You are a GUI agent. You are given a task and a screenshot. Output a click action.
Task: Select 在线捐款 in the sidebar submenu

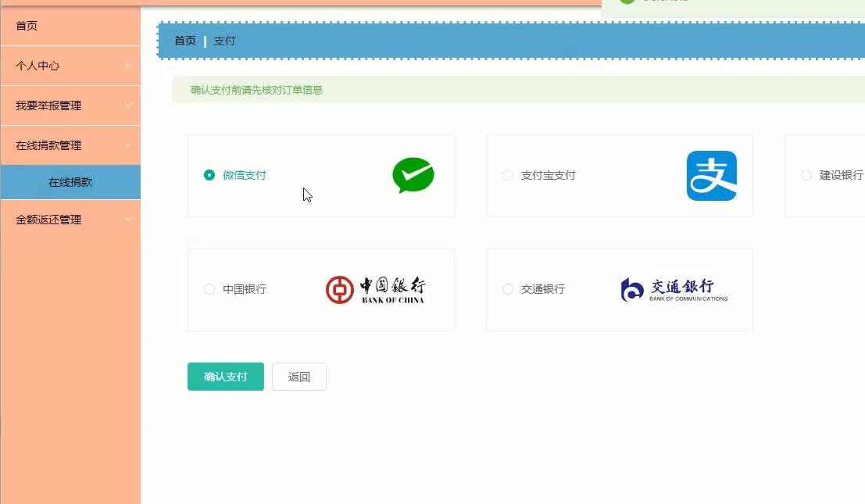pyautogui.click(x=70, y=181)
